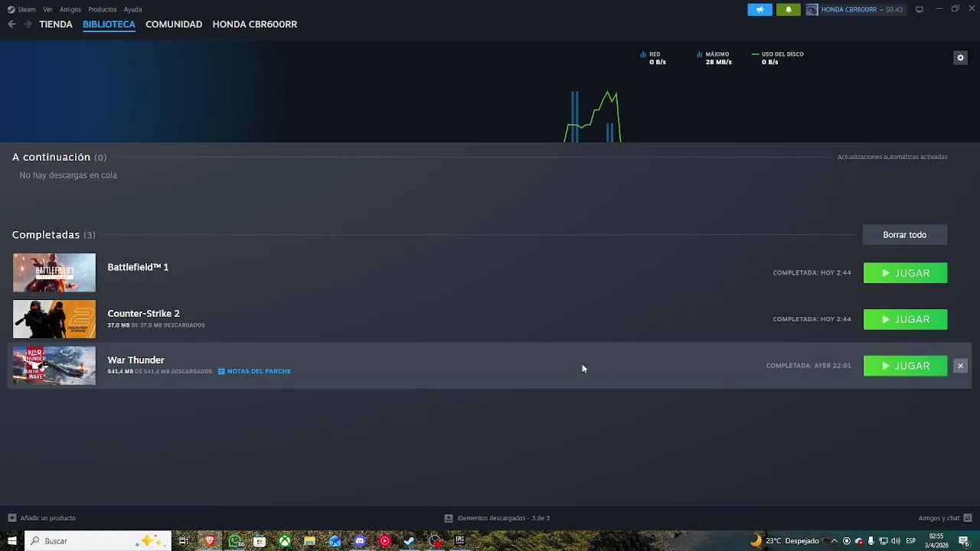The height and width of the screenshot is (551, 980).
Task: Click Actualizaciones automáticas activadas text
Action: (892, 157)
